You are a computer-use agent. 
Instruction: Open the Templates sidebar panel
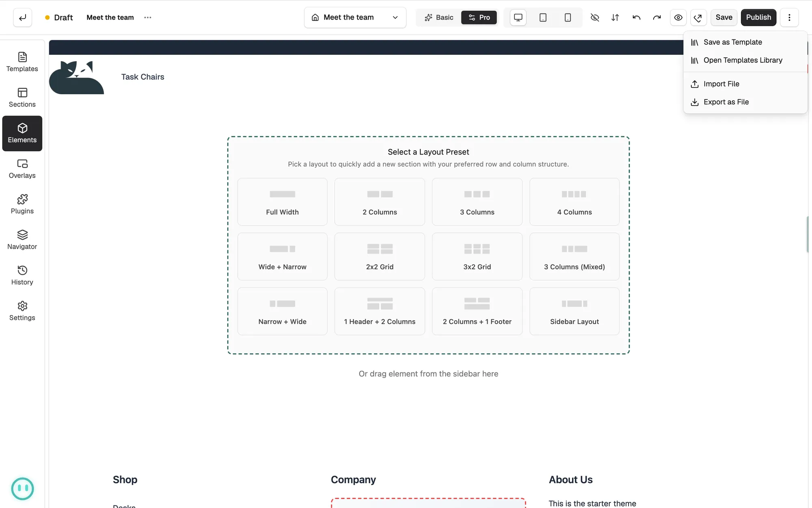click(x=22, y=62)
